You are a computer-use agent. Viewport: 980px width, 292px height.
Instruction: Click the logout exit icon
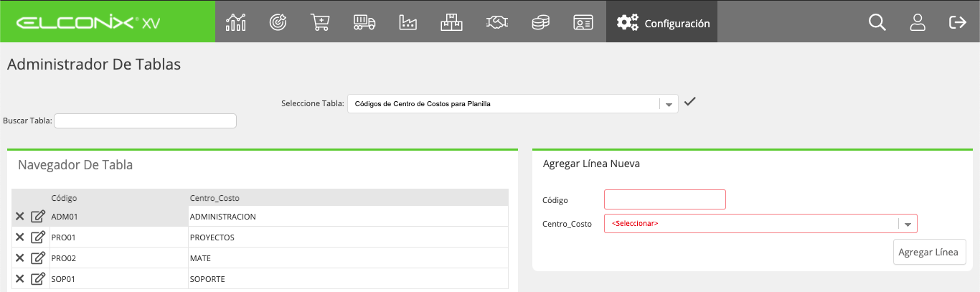[x=958, y=22]
